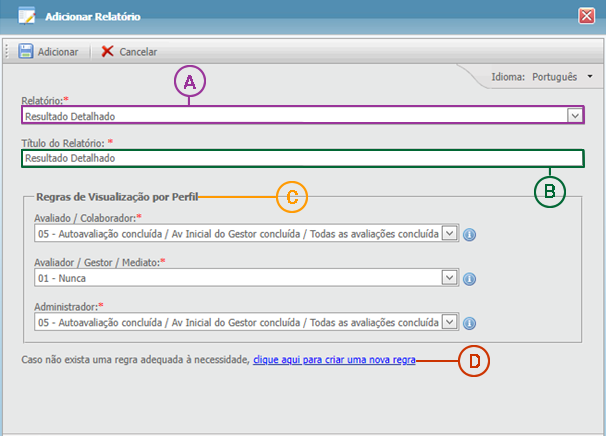Viewport: 606px width, 436px height.
Task: Expand the Administrador rule dropdown
Action: tap(449, 322)
